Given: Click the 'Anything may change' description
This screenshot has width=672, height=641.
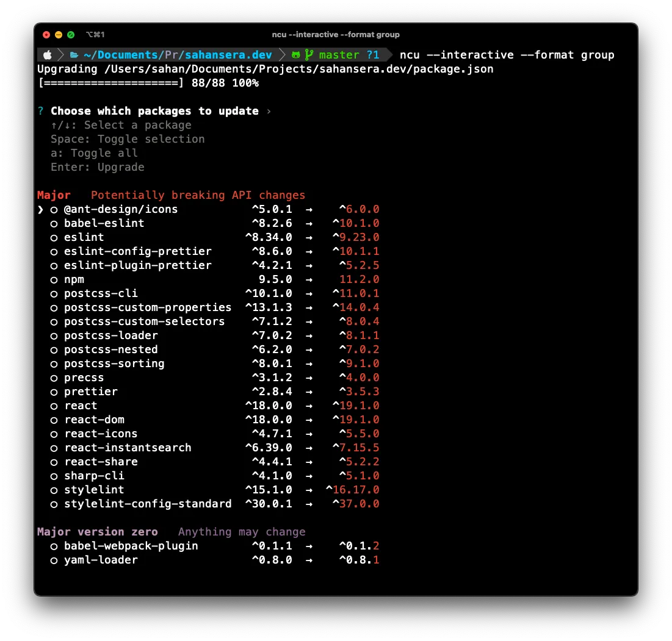Looking at the screenshot, I should tap(242, 532).
